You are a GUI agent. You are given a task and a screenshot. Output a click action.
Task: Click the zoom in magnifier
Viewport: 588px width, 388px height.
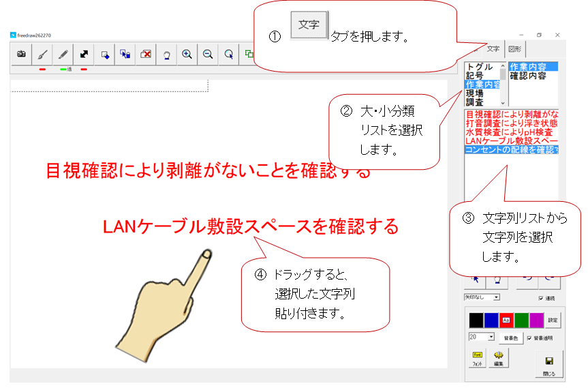[x=187, y=55]
